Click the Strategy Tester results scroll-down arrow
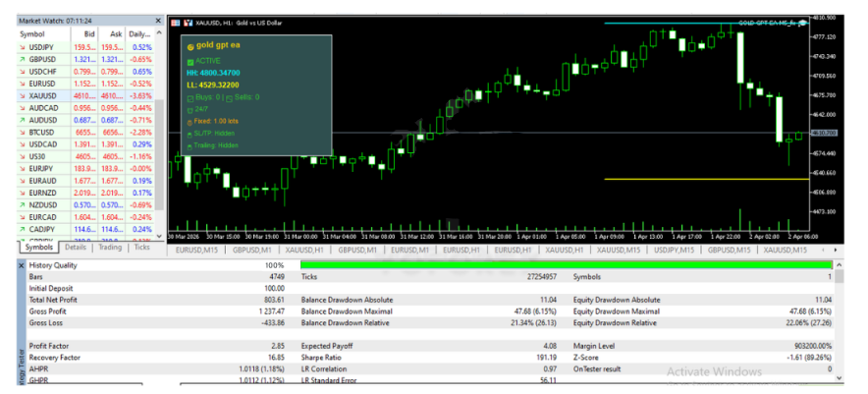868x394 pixels. (x=840, y=377)
